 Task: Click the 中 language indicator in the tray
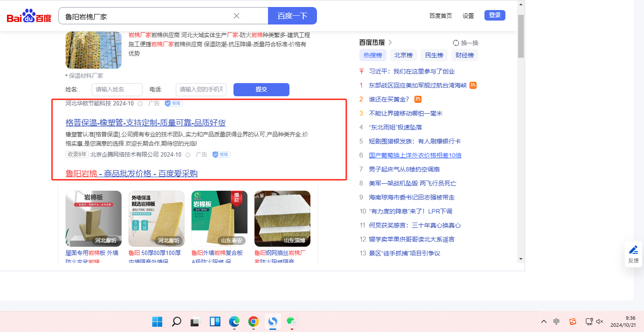click(556, 322)
